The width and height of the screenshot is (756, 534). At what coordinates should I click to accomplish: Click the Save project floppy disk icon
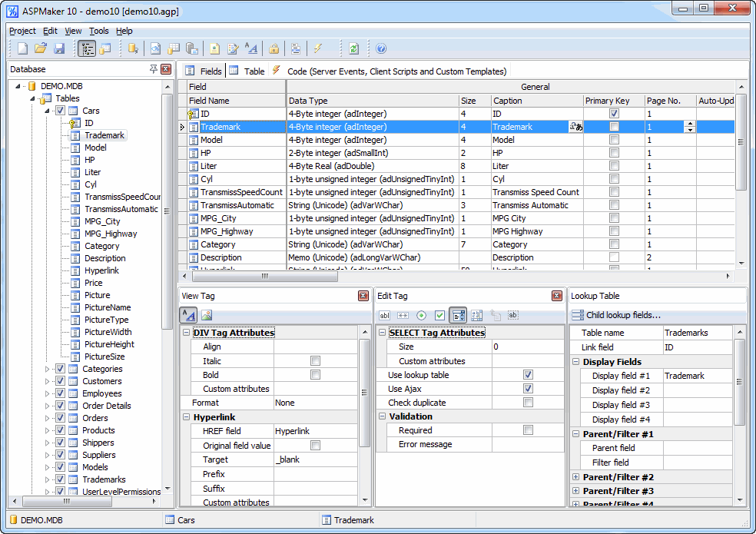(x=59, y=48)
